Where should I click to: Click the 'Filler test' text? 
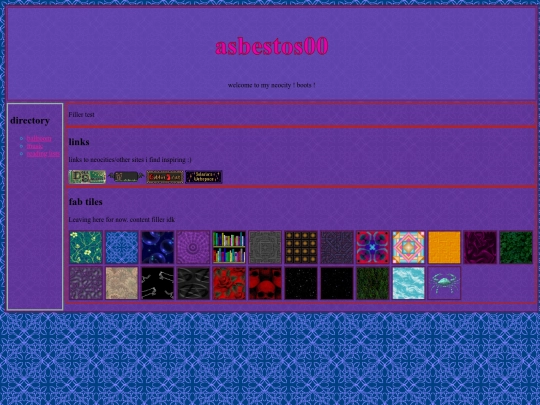tap(81, 115)
